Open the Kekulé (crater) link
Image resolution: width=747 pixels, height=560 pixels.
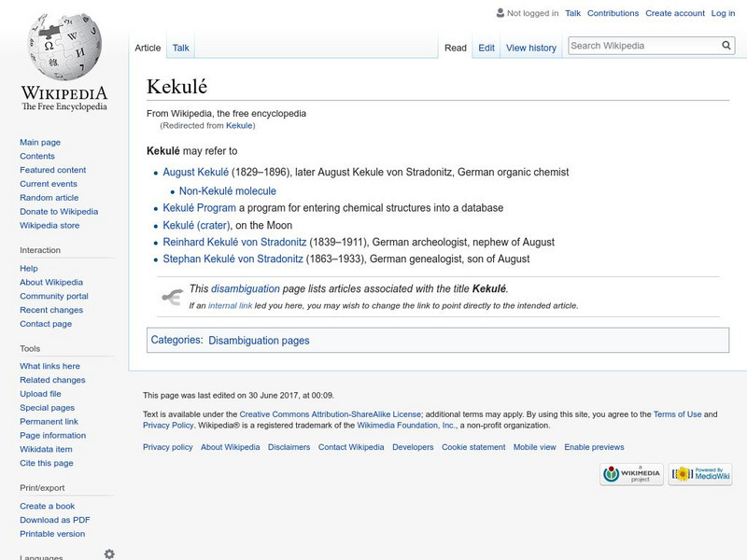coord(196,225)
